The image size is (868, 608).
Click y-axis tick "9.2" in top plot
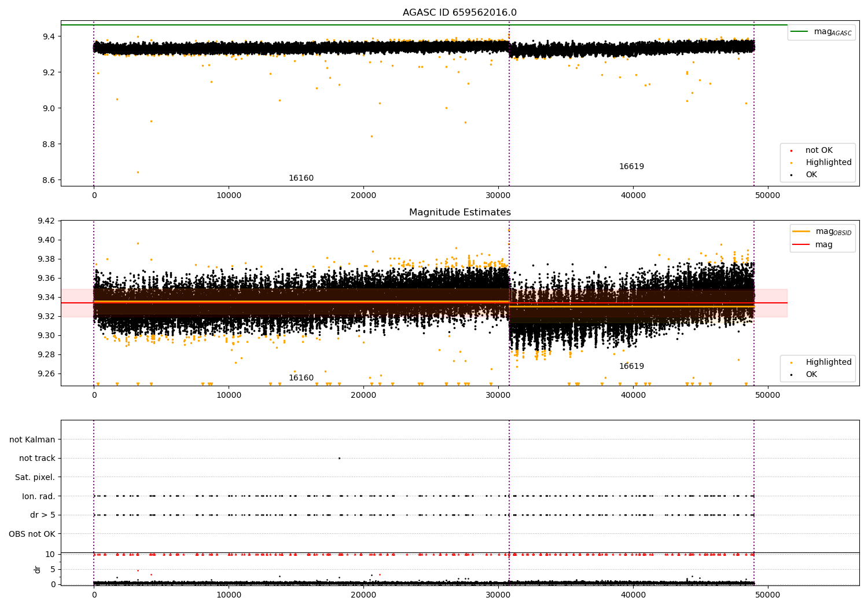(49, 72)
